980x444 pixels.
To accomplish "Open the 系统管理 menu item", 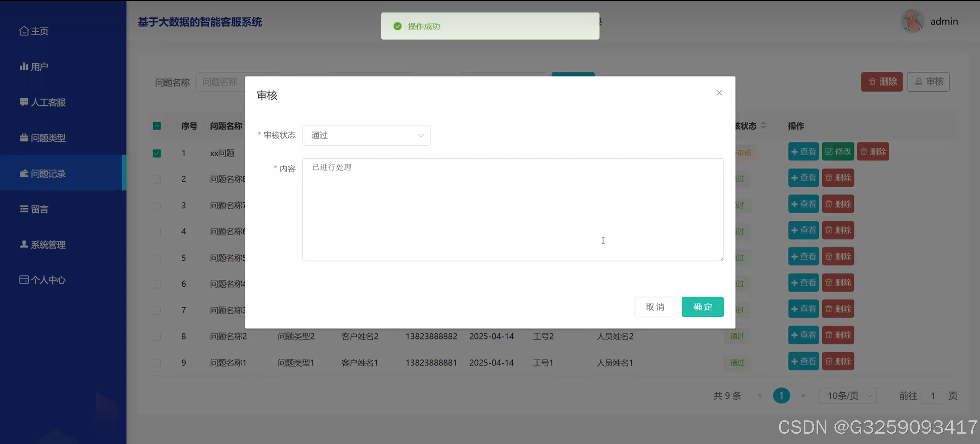I will click(43, 244).
